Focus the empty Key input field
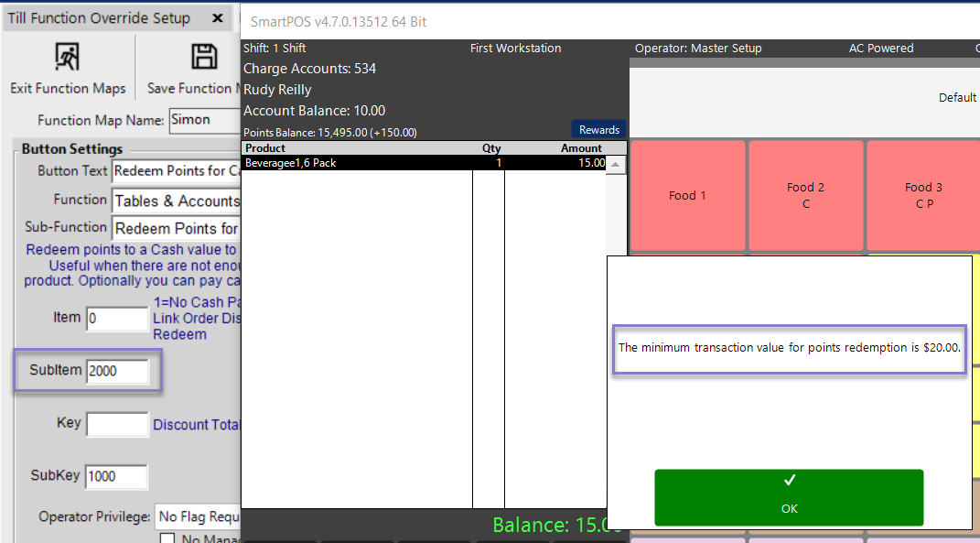Viewport: 980px width, 543px height. [x=116, y=424]
